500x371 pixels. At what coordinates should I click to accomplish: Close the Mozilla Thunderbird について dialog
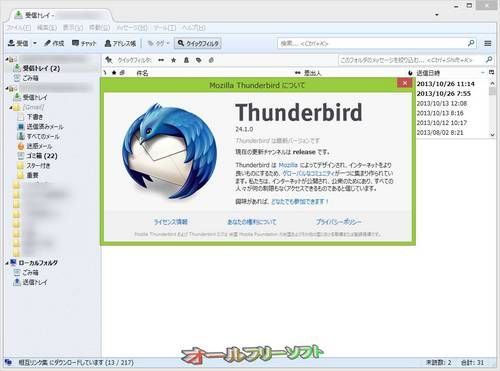[405, 83]
